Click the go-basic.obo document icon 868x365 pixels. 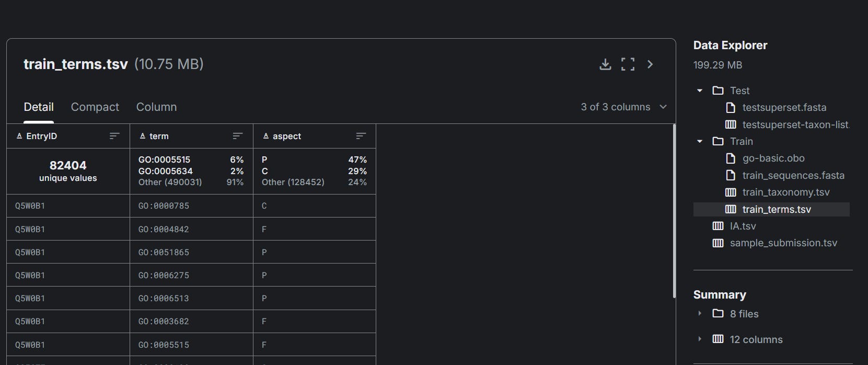pyautogui.click(x=731, y=158)
